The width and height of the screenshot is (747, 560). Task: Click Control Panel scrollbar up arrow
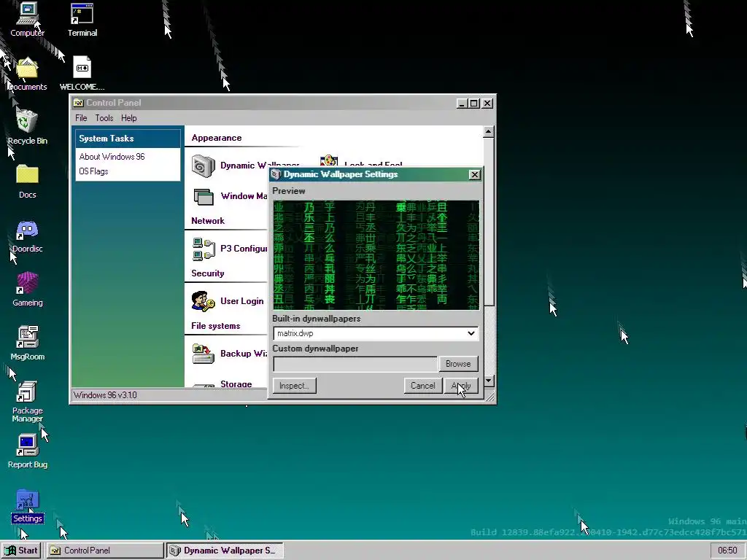[x=488, y=132]
